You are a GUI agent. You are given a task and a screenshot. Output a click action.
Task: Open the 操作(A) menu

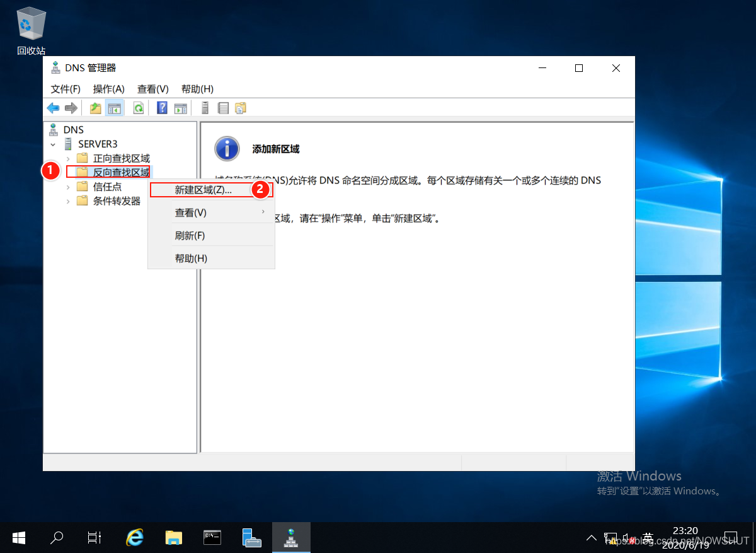tap(108, 88)
